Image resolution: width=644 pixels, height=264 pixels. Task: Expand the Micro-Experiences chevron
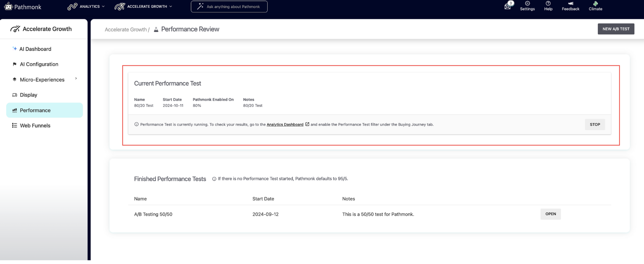click(76, 78)
